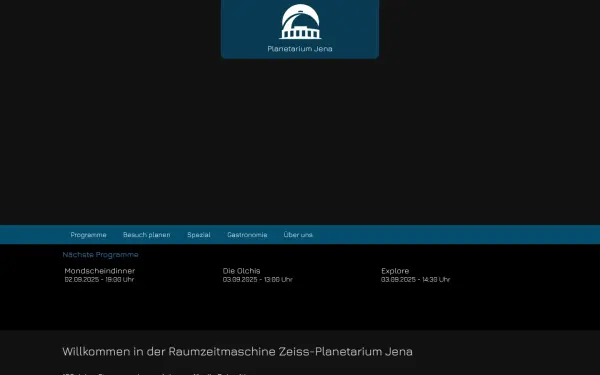The height and width of the screenshot is (375, 600).
Task: Select the Explore 03.09.2025 14:30 Uhr text
Action: tap(416, 279)
